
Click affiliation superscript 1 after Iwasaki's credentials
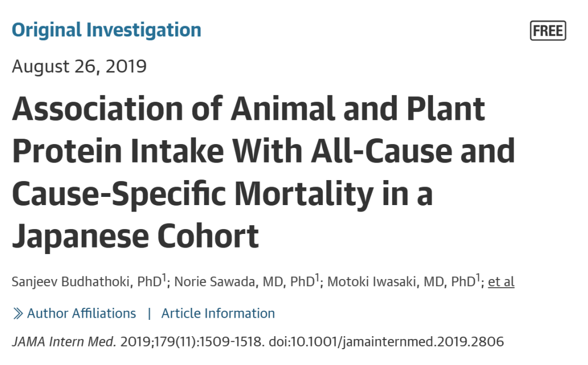[478, 278]
